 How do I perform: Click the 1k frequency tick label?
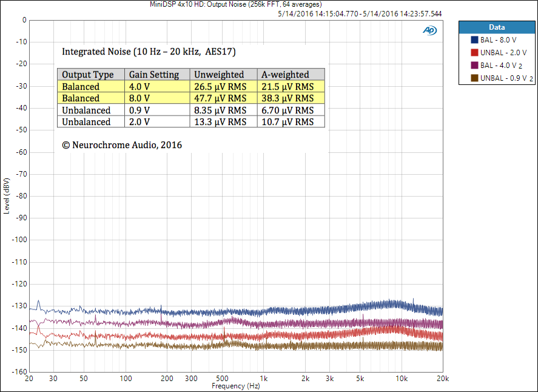coord(263,378)
